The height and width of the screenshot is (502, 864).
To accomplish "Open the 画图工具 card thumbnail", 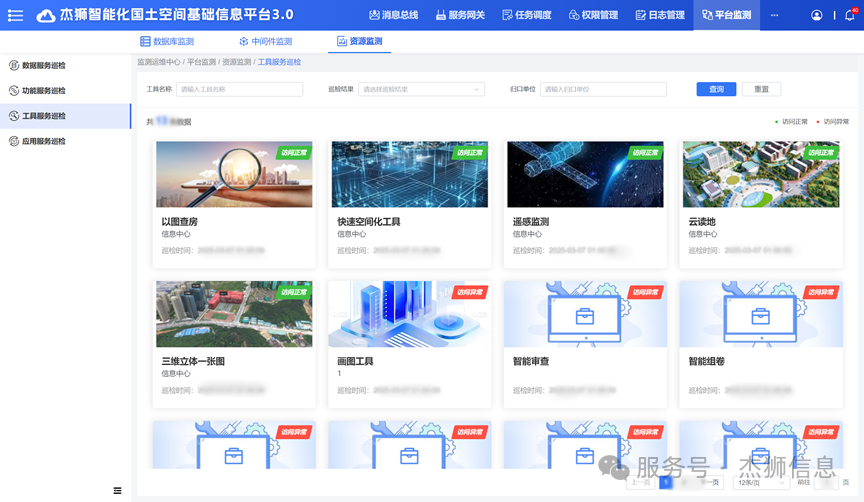I will (409, 314).
